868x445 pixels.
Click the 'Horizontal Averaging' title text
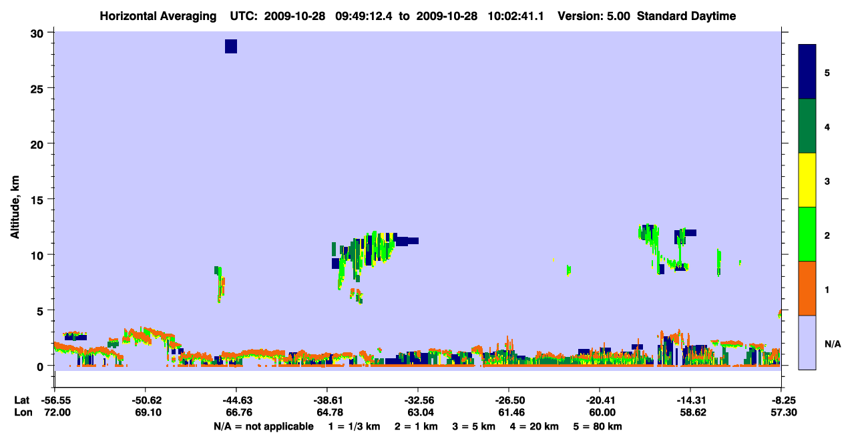coord(159,16)
